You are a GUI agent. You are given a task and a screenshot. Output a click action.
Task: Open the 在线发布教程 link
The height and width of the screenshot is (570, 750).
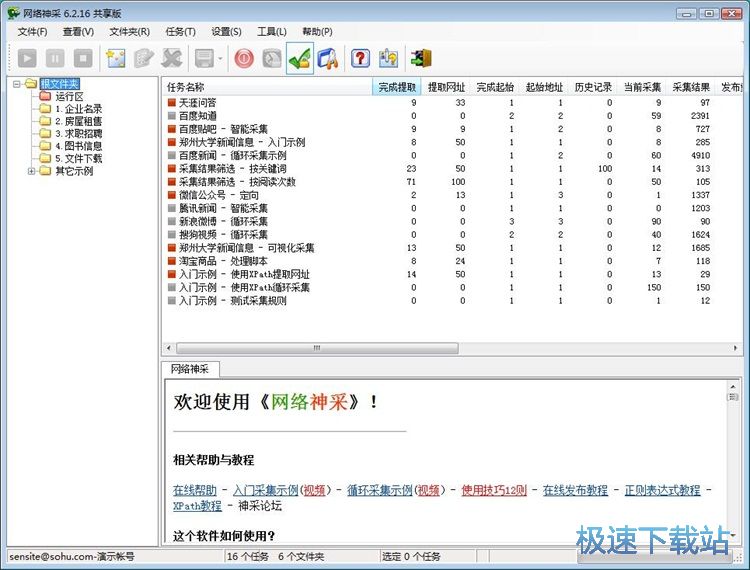point(575,490)
